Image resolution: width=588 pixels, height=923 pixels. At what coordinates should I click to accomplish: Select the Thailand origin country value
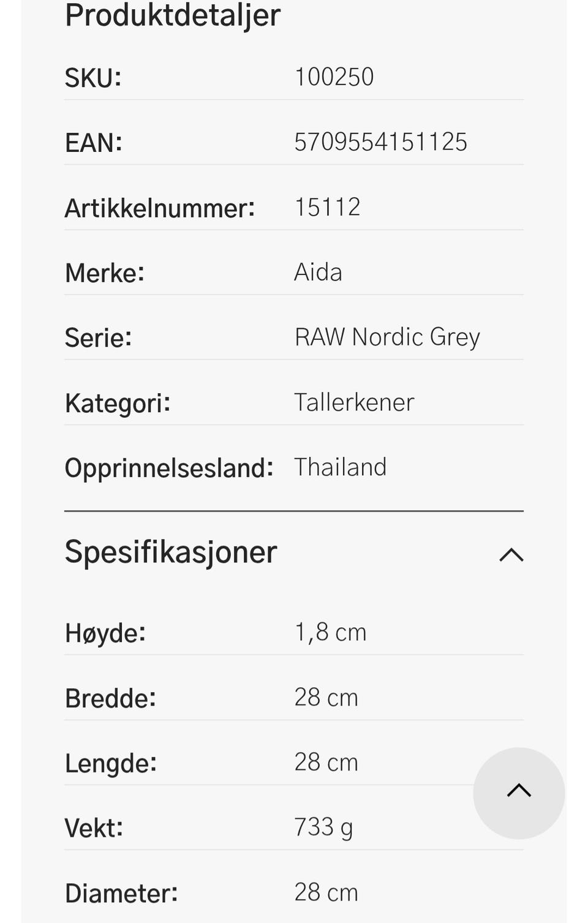pos(340,467)
